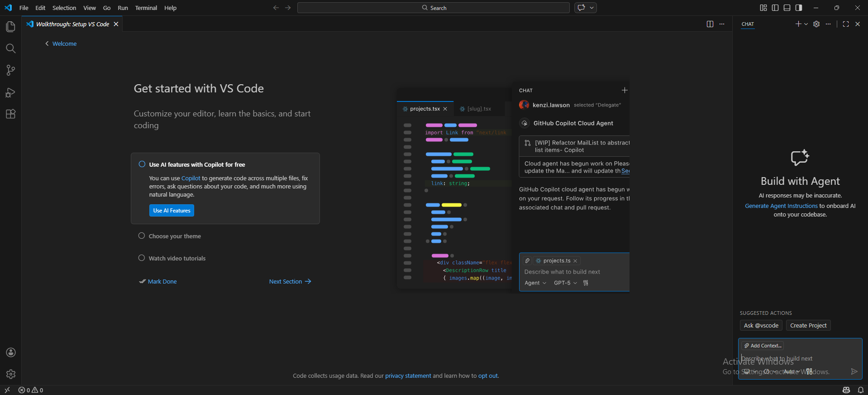Expand the Copilot dropdown in title bar
This screenshot has width=868, height=395.
point(591,8)
